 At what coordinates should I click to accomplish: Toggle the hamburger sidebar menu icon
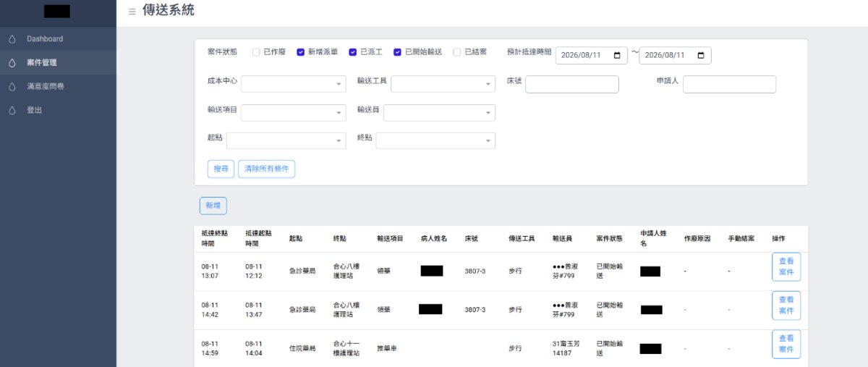pos(132,12)
